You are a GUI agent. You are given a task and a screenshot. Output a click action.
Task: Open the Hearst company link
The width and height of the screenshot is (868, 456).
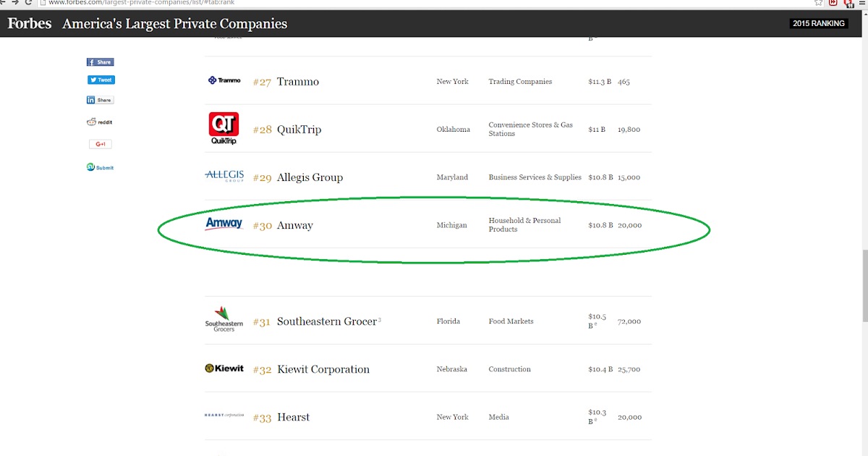(294, 417)
